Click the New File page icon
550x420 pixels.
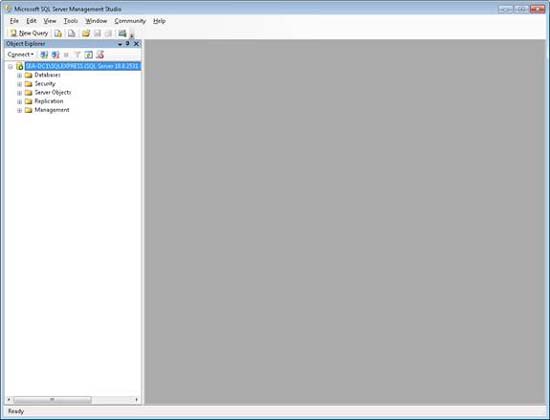(72, 33)
